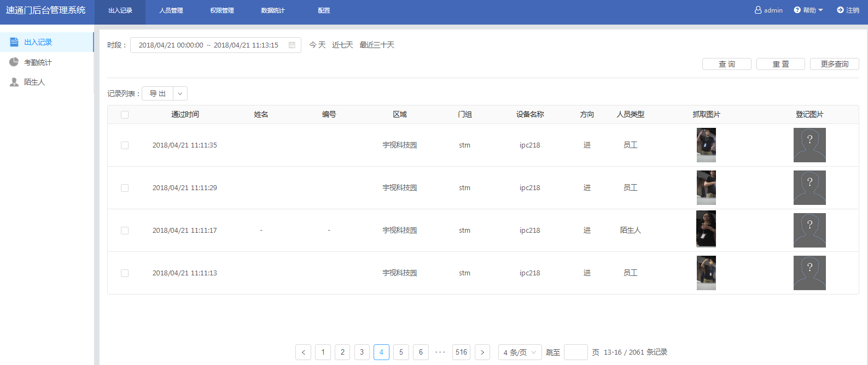Select 出入记录 in the sidebar

(47, 42)
